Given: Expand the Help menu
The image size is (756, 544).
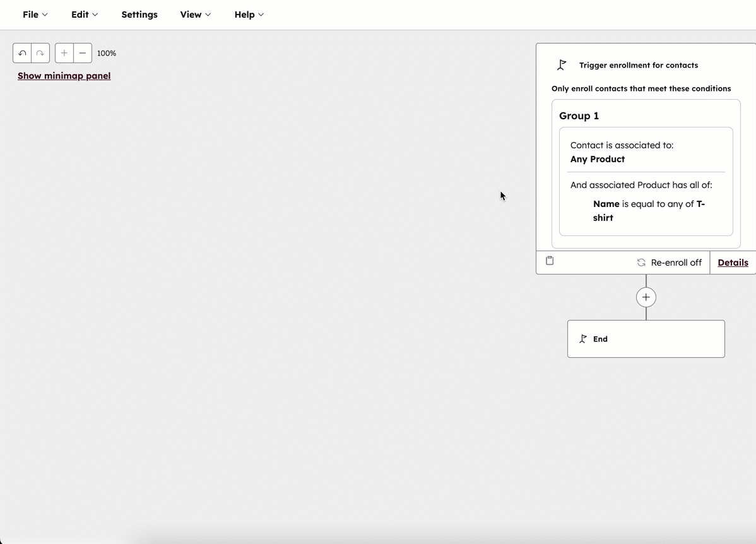Looking at the screenshot, I should pos(249,15).
